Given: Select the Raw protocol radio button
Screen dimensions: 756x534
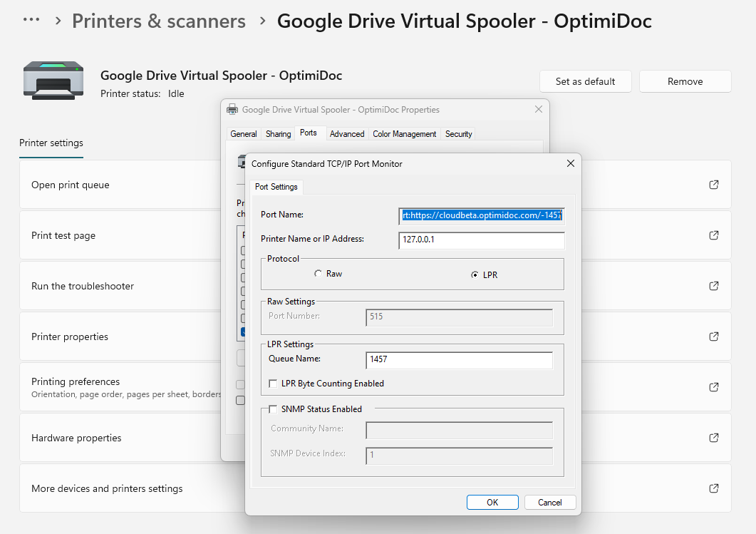Looking at the screenshot, I should click(x=318, y=274).
